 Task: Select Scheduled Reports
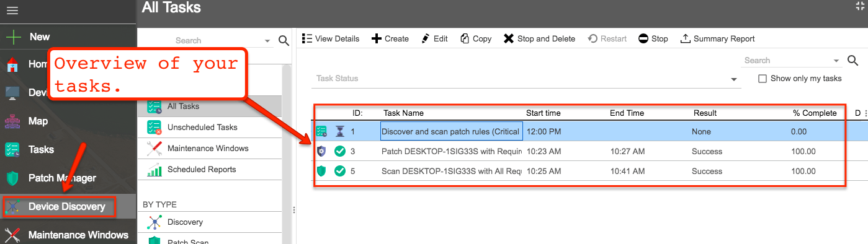[x=210, y=169]
